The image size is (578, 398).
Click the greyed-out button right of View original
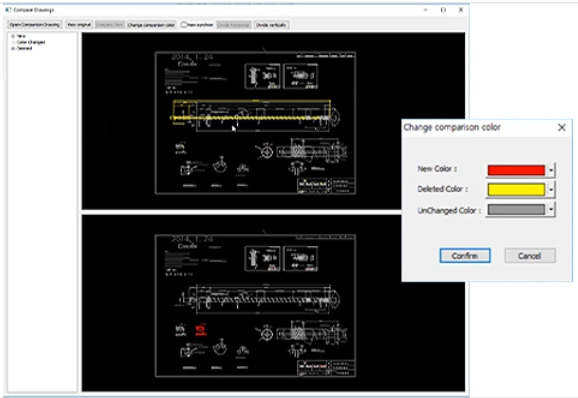pyautogui.click(x=109, y=25)
